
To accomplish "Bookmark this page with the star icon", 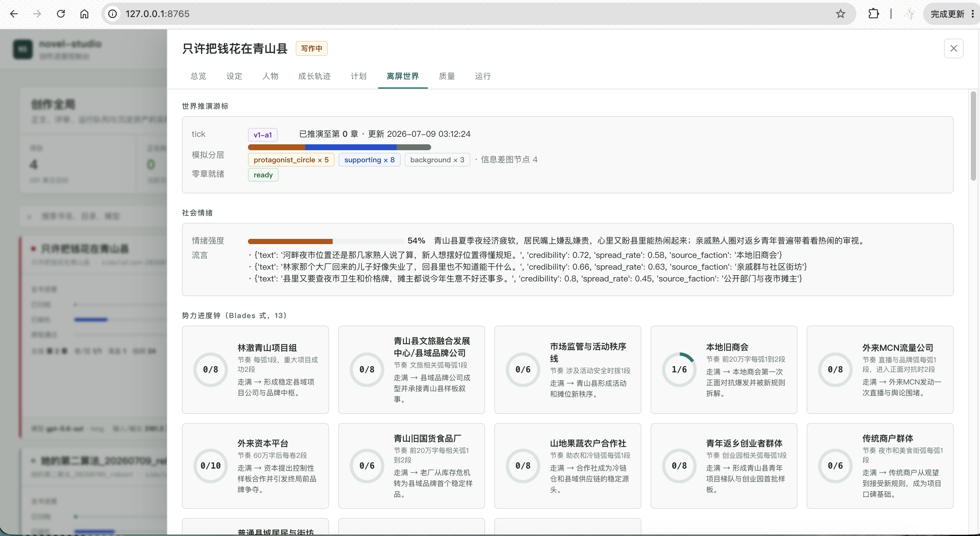I will click(x=840, y=14).
